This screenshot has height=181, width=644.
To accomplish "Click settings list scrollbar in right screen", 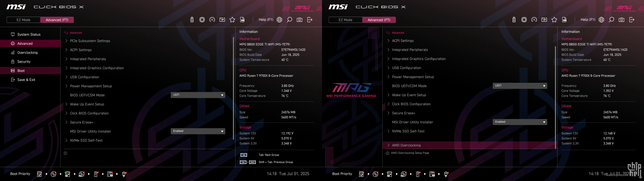I will point(555,98).
